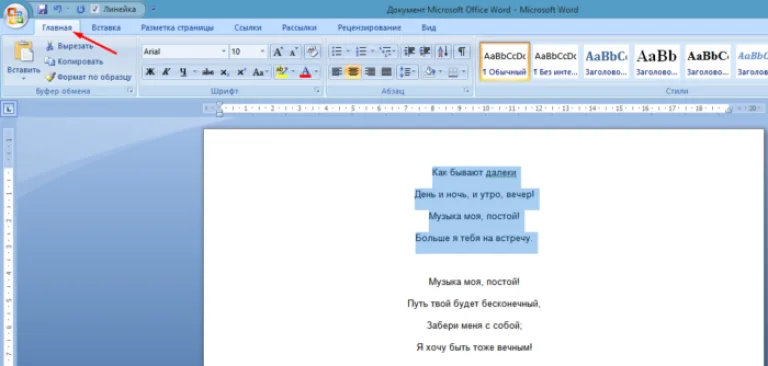Expand highlight color dropdown arrow
Viewport: 768px width, 366px height.
tap(293, 72)
